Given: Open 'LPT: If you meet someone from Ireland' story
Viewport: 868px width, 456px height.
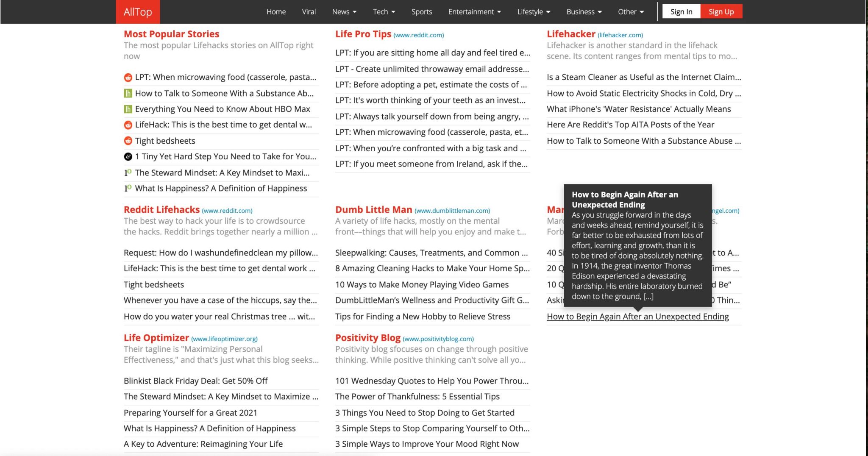Looking at the screenshot, I should tap(431, 164).
